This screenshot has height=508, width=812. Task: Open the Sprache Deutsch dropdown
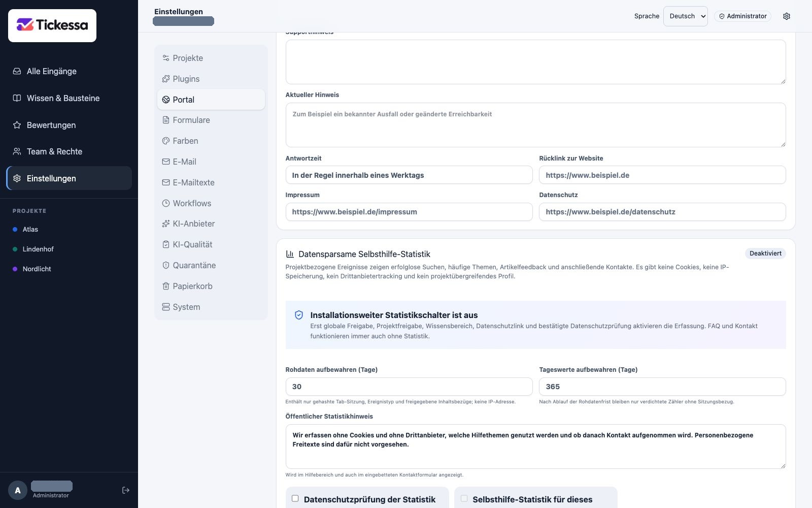point(685,16)
